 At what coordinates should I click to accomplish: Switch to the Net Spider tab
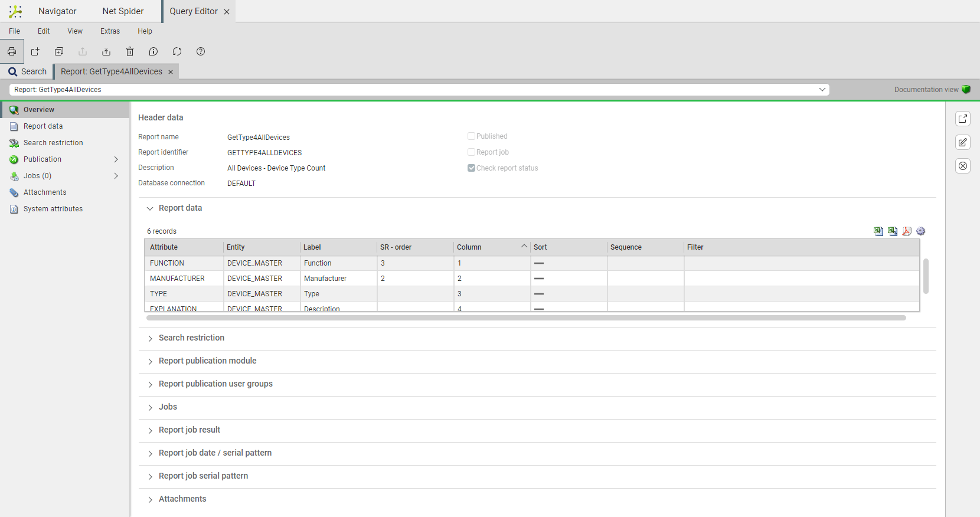[123, 11]
